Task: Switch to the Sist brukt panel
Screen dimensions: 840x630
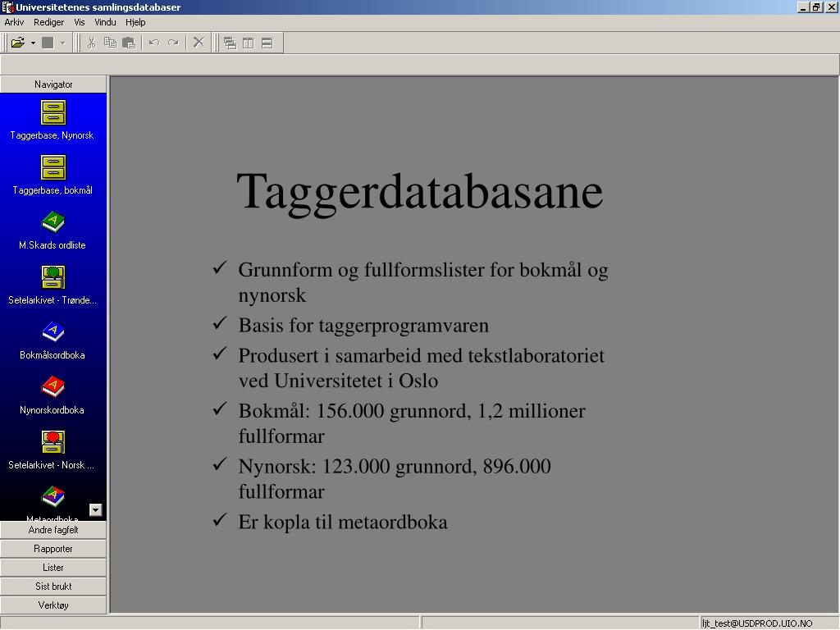Action: [53, 586]
